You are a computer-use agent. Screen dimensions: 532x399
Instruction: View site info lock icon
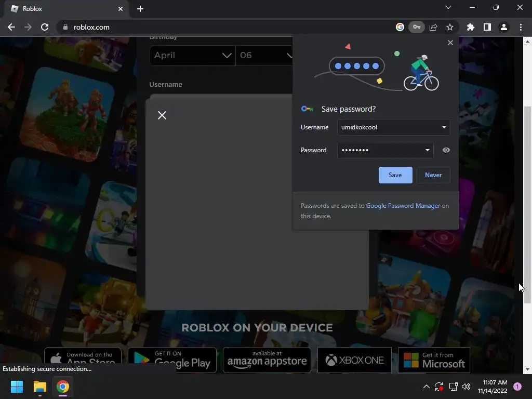(65, 27)
